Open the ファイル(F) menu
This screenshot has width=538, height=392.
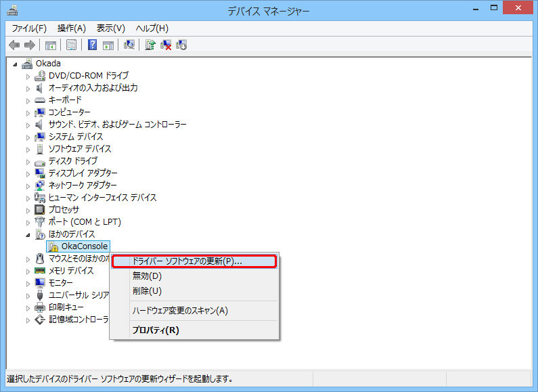29,28
